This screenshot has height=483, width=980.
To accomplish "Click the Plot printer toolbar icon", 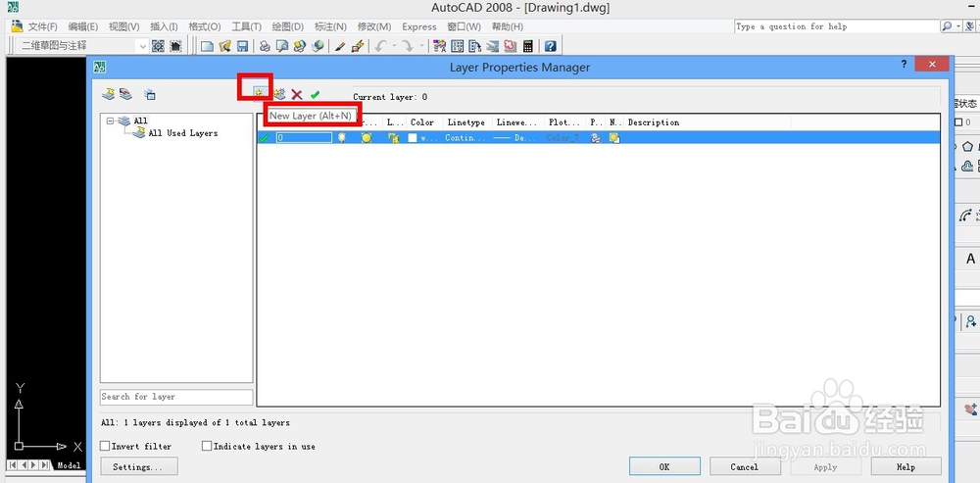I will (x=265, y=46).
